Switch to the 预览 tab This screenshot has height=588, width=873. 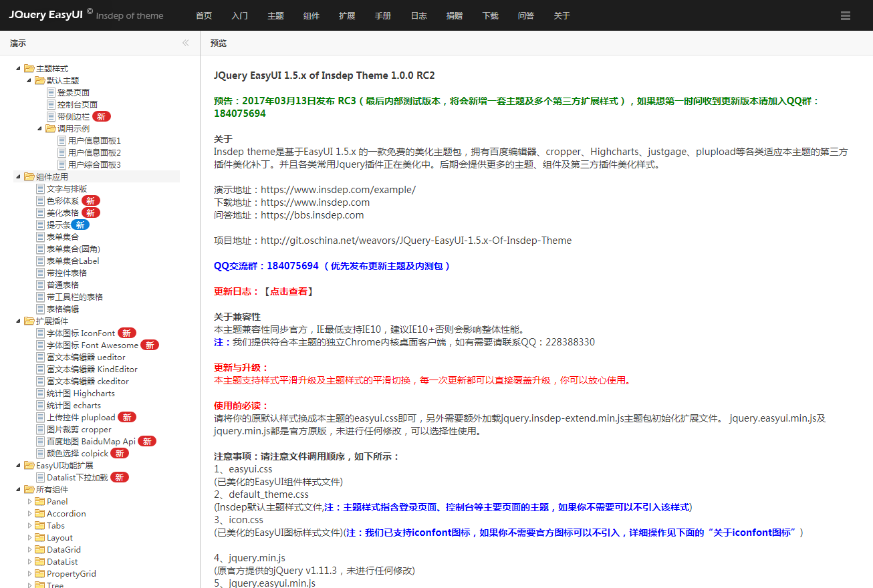coord(219,42)
